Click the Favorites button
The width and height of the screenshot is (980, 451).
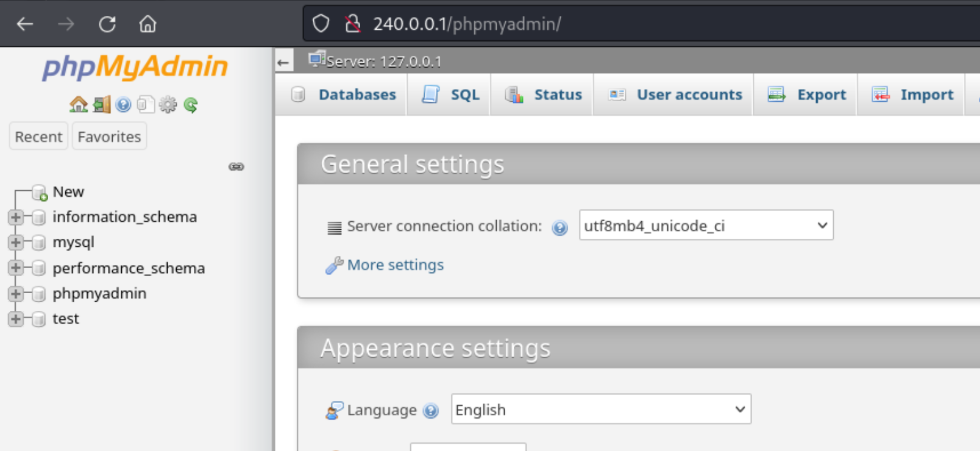coord(109,137)
